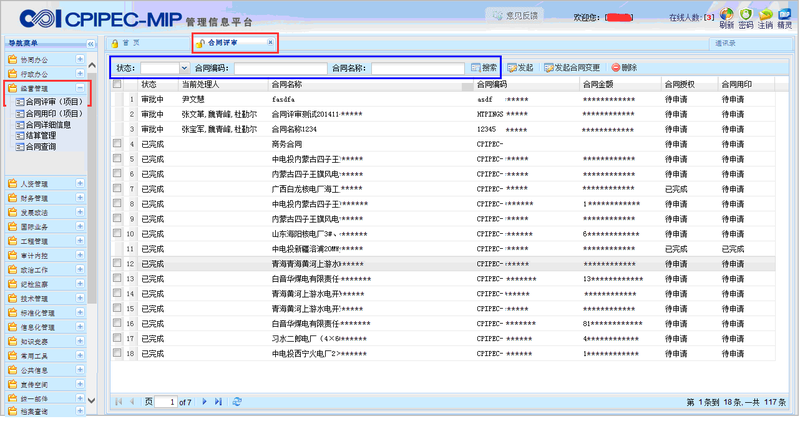Go to the next page of results
Screen dimensions: 800x424
click(x=205, y=402)
